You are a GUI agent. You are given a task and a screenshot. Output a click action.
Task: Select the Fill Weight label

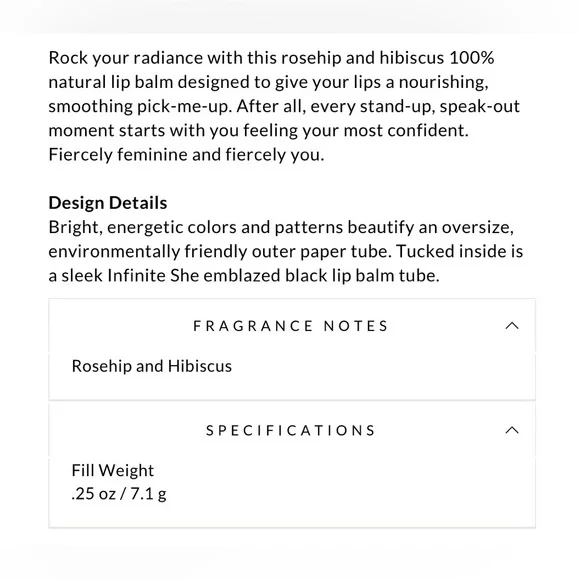point(112,471)
